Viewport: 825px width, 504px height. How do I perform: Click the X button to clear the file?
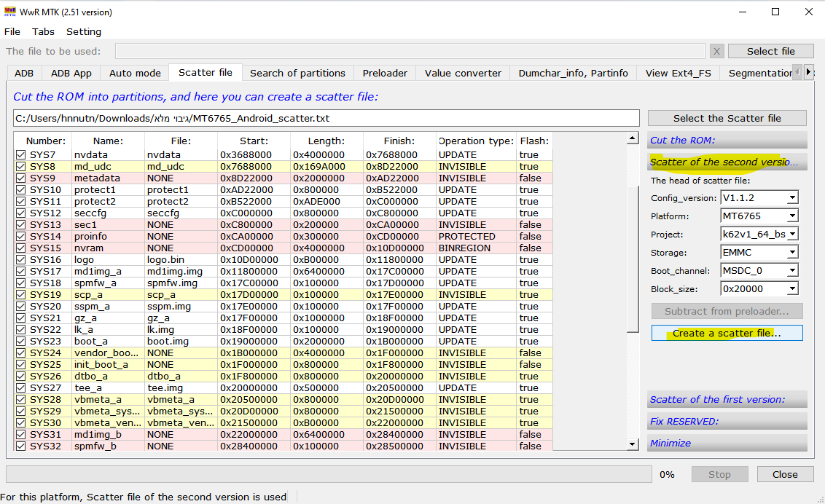click(717, 51)
